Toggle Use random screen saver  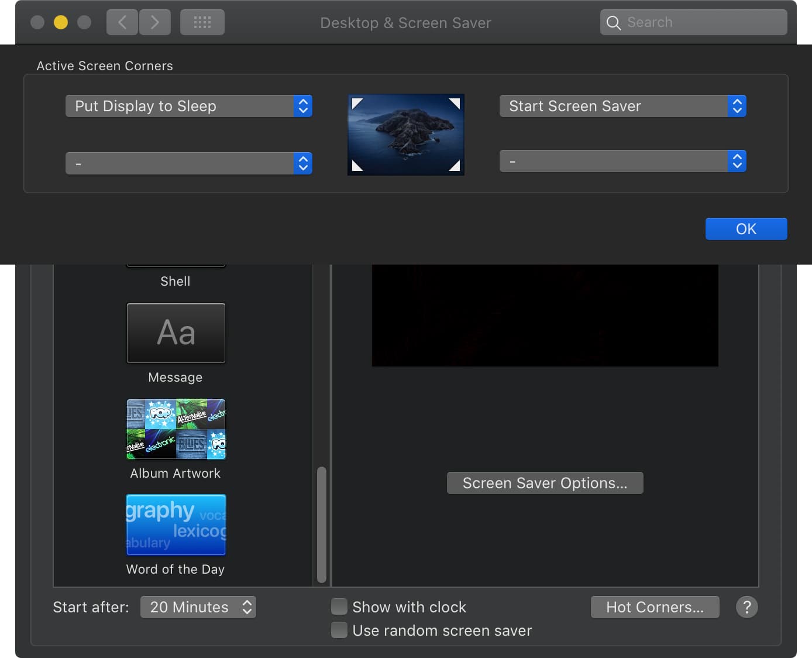pos(339,630)
